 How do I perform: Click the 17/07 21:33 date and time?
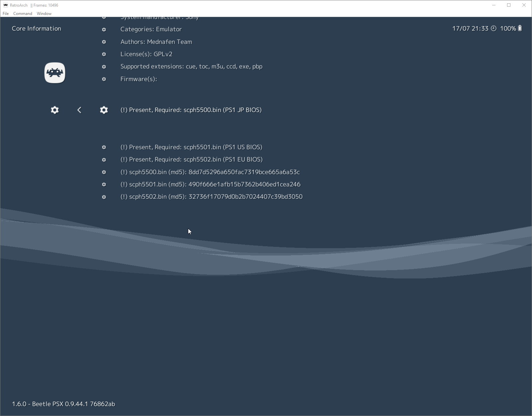pos(470,29)
